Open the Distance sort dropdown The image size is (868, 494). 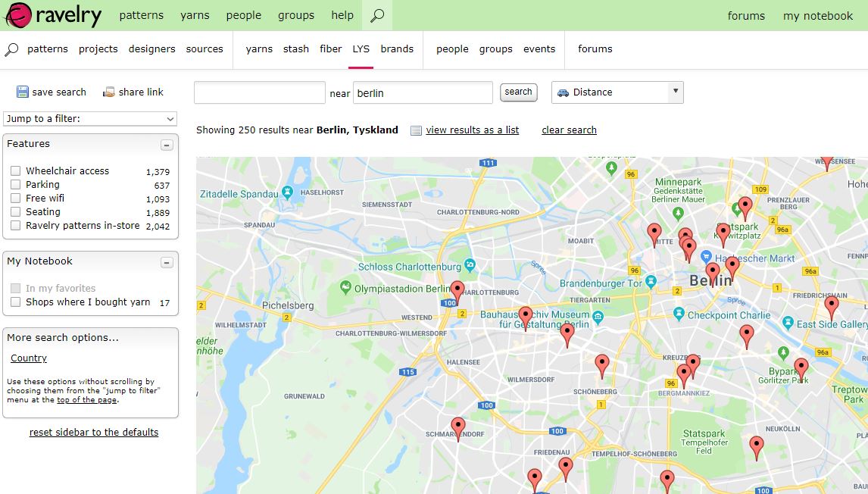click(617, 92)
